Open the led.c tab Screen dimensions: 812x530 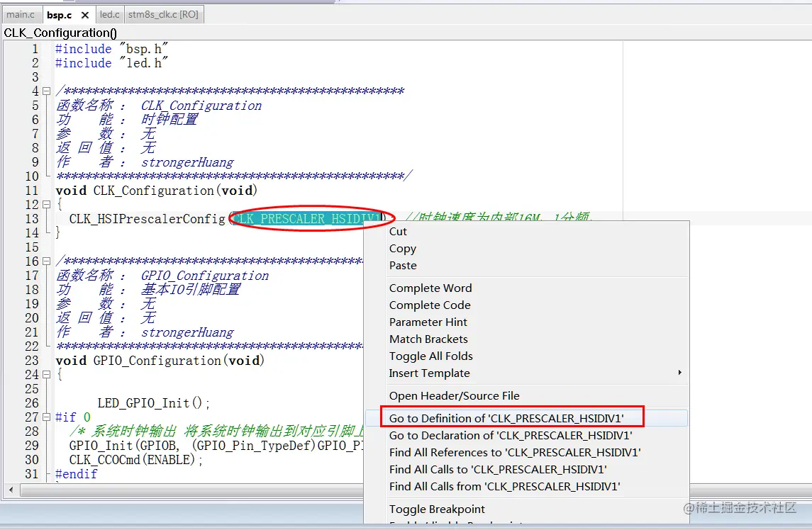(x=110, y=14)
